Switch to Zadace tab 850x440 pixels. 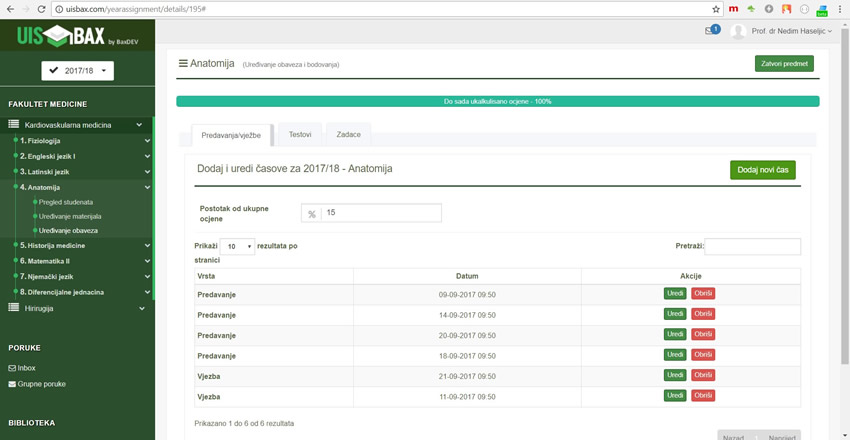[349, 134]
